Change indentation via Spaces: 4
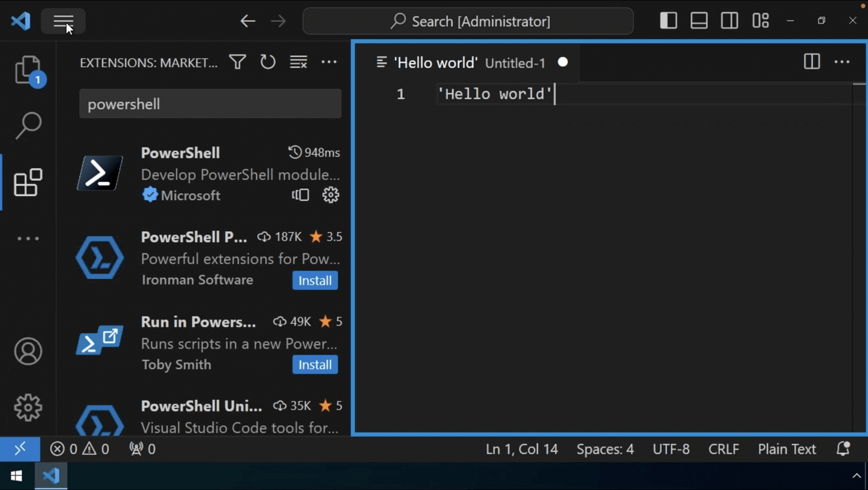 click(605, 449)
